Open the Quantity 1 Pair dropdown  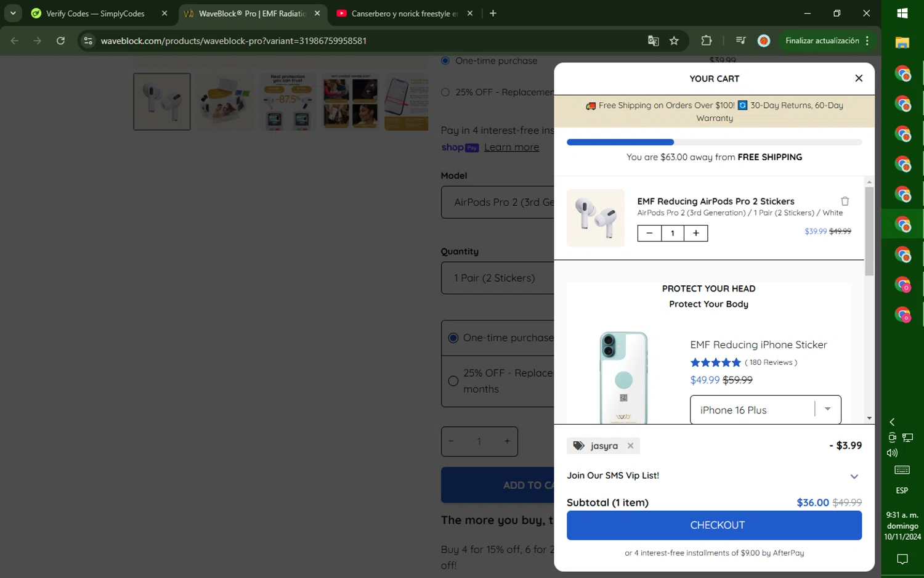pyautogui.click(x=498, y=278)
